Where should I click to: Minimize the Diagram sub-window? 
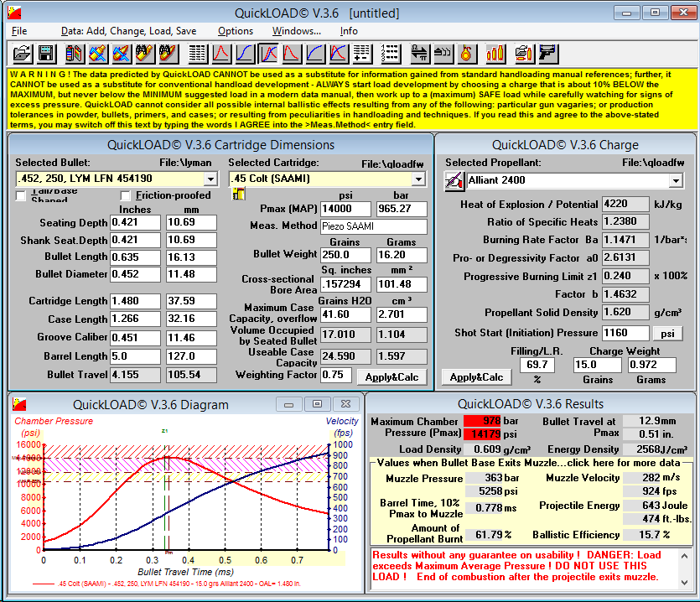pos(289,404)
